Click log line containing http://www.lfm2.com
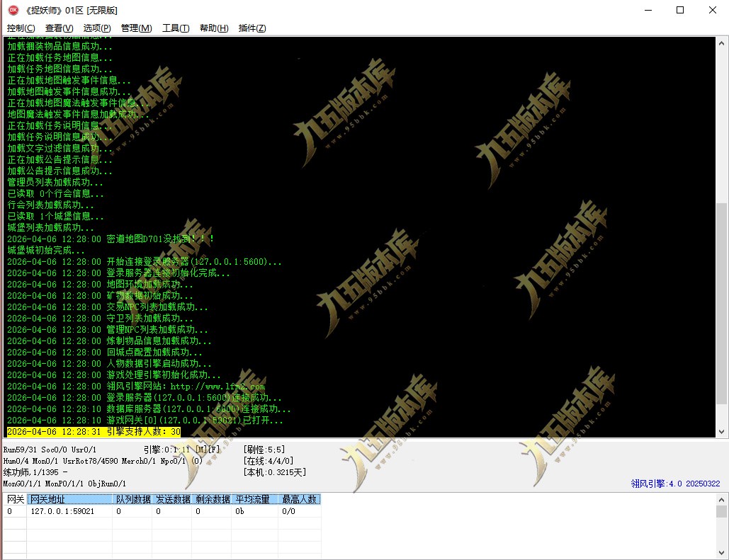Screen dimensions: 729x560 point(136,386)
